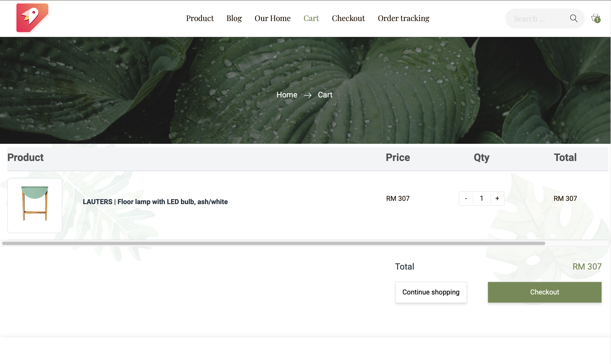
Task: Open the Product menu item
Action: [x=200, y=18]
